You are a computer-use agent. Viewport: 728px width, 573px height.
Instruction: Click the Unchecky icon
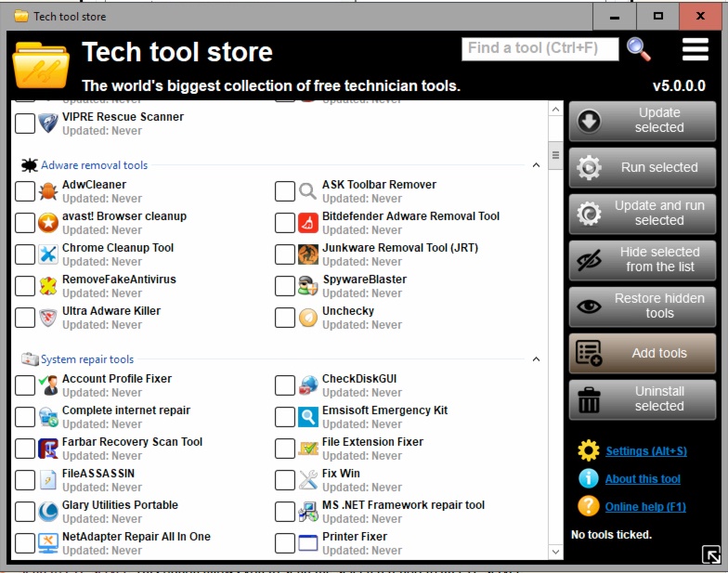308,318
